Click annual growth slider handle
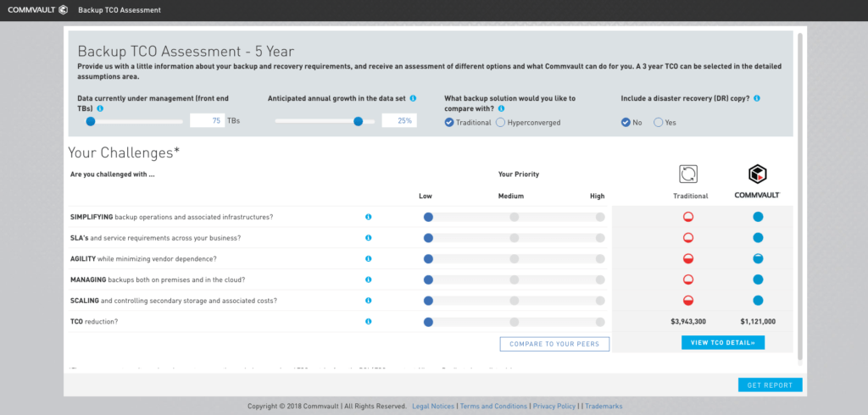 359,121
